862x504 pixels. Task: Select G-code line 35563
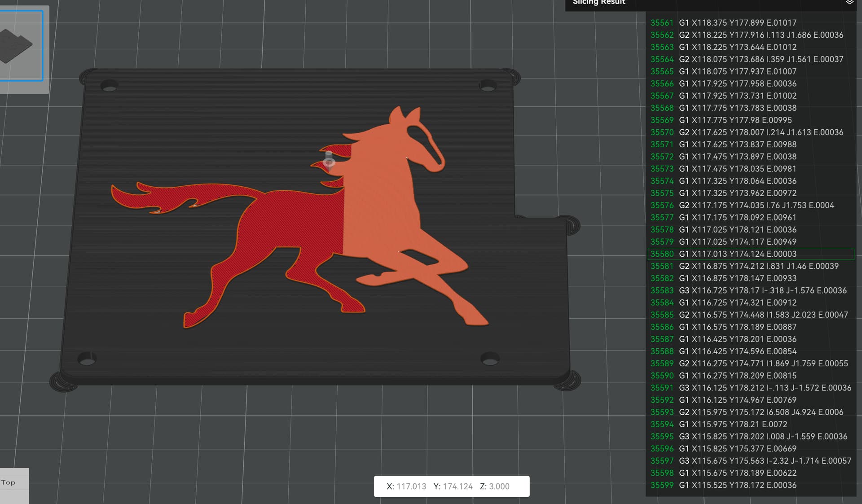[x=751, y=47]
